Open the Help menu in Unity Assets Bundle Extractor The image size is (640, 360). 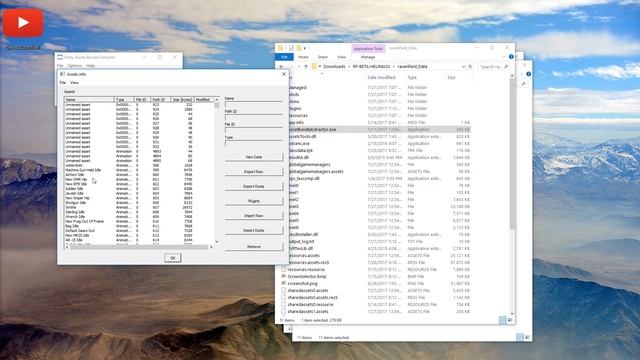tap(90, 65)
